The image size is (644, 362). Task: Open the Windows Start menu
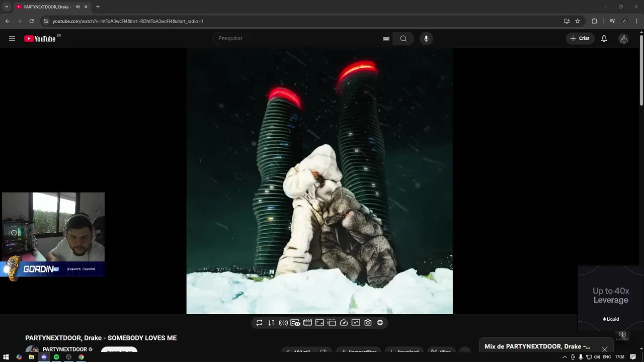click(x=7, y=357)
